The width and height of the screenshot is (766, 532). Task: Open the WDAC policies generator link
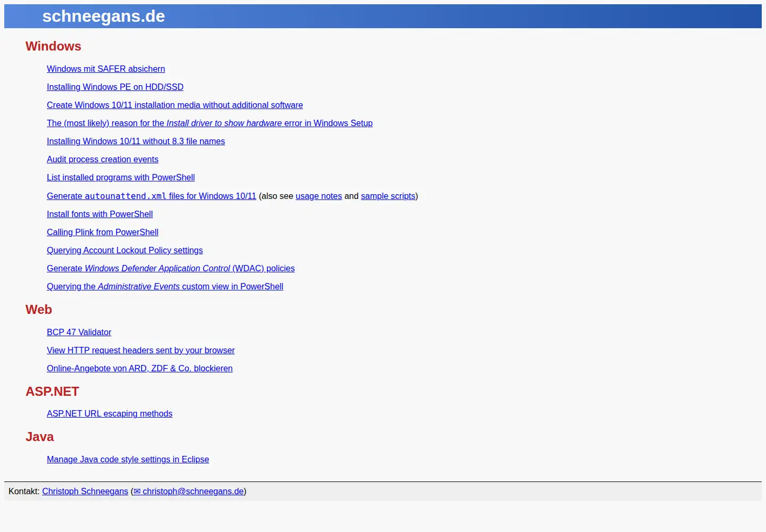click(171, 268)
